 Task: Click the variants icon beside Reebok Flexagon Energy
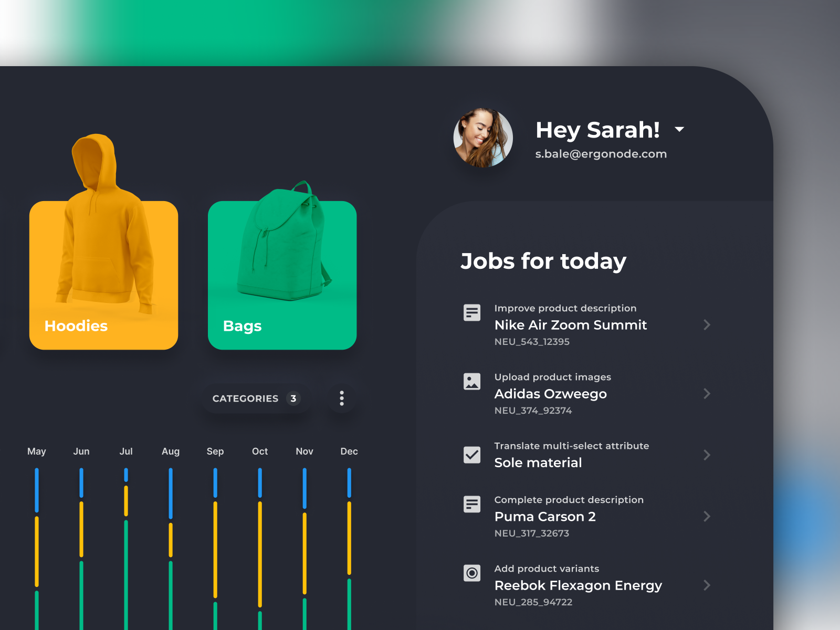click(x=472, y=573)
